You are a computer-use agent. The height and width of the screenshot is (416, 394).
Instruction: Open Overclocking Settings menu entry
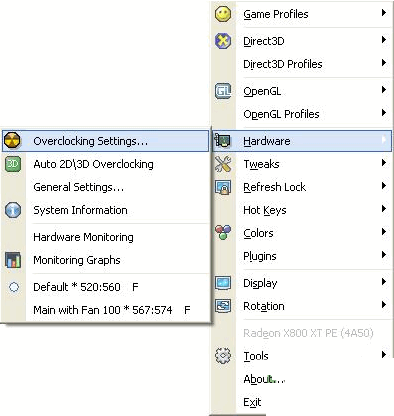pos(106,141)
